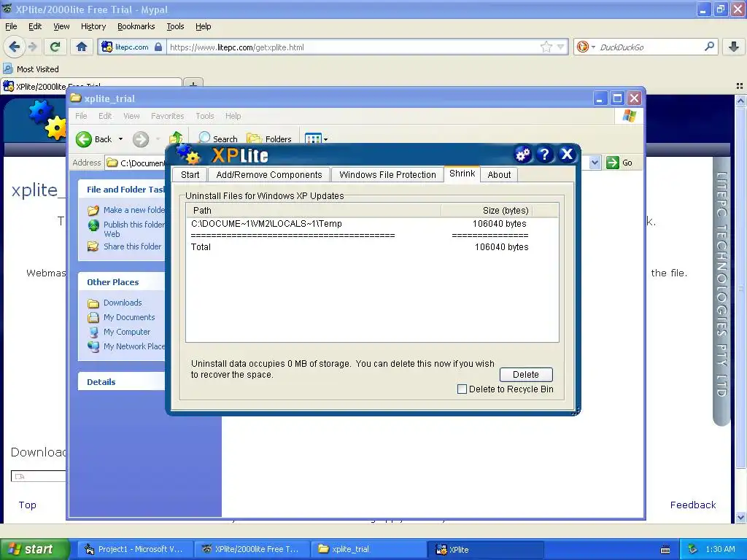Open Mypal View menu
The height and width of the screenshot is (560, 747).
pos(61,26)
